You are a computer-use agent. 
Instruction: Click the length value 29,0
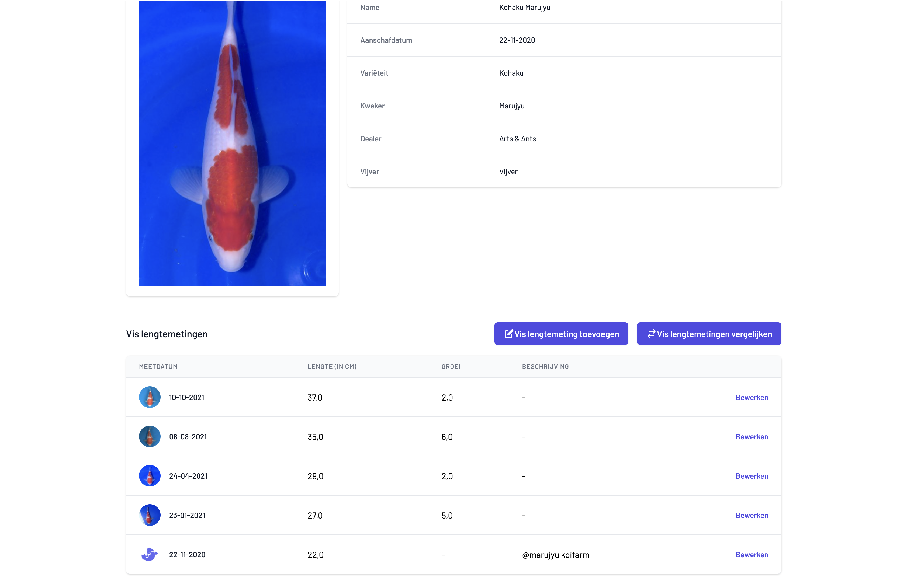pyautogui.click(x=315, y=477)
